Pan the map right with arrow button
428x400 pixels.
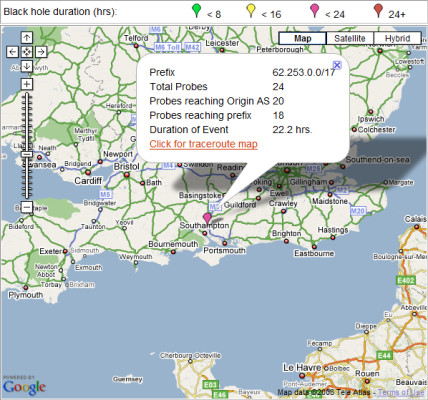click(41, 52)
